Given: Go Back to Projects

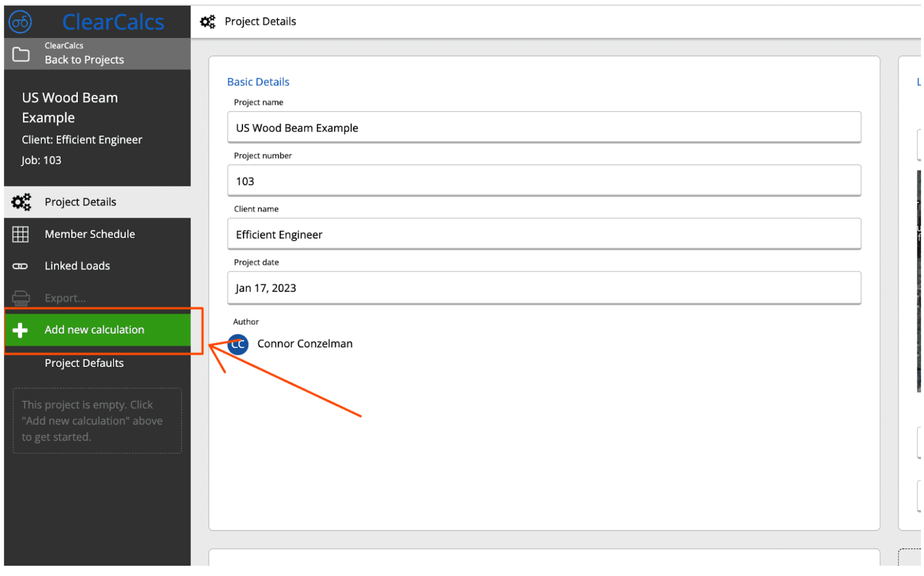Looking at the screenshot, I should pyautogui.click(x=97, y=54).
